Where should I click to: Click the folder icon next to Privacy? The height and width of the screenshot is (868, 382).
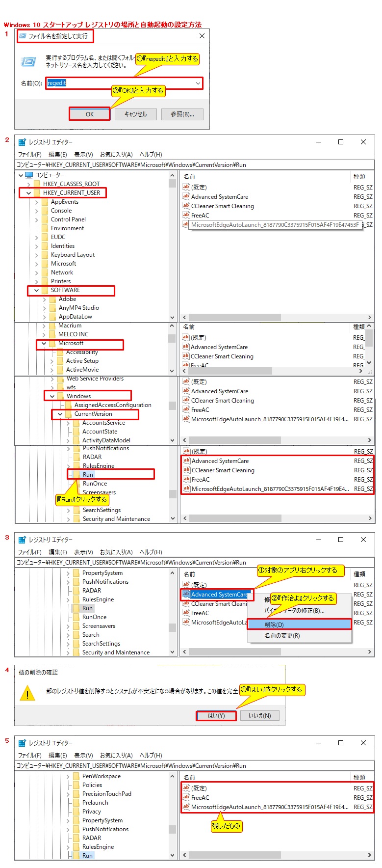76,812
